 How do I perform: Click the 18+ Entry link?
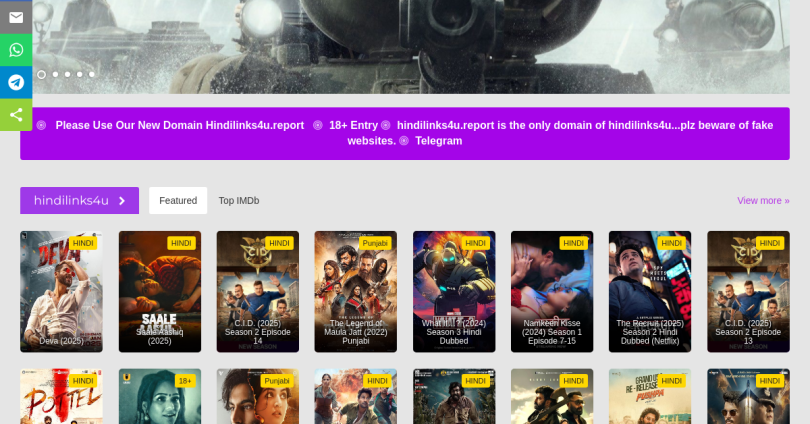353,125
